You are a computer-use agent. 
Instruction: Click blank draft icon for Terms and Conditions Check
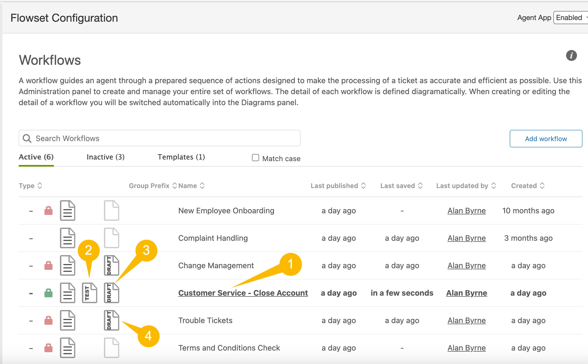pyautogui.click(x=112, y=348)
